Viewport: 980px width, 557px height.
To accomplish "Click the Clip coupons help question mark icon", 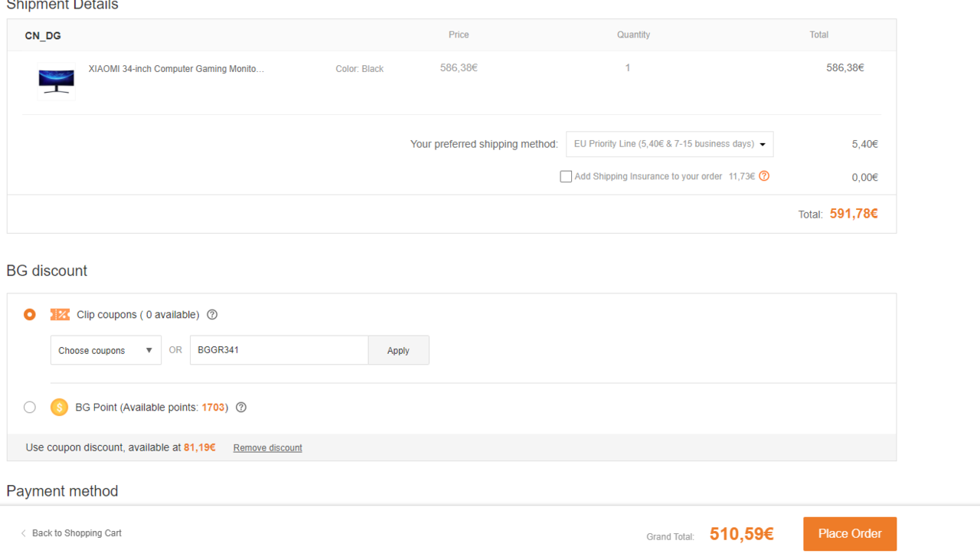I will click(x=213, y=315).
